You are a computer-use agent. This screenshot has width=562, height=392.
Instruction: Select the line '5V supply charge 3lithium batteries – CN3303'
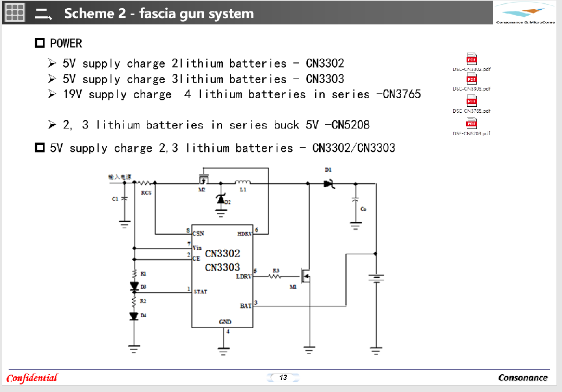coord(203,79)
